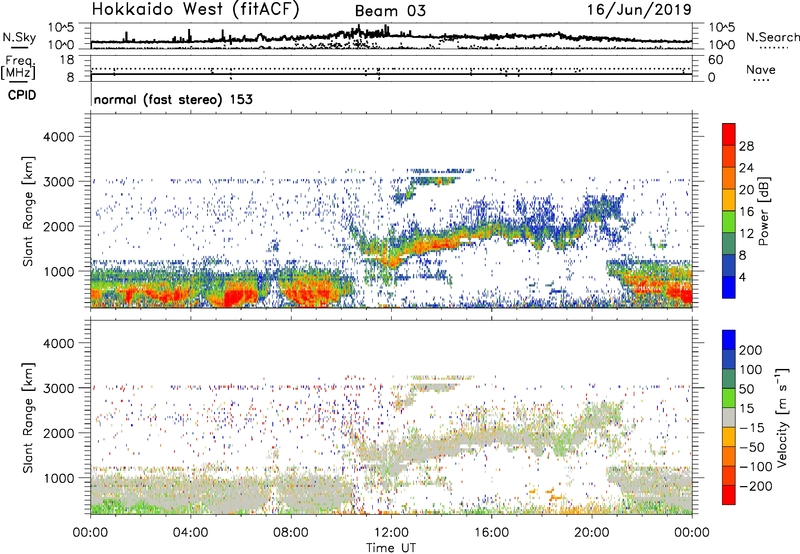
Task: Click red high-power patch near 05:30 in power panel
Action: click(239, 296)
